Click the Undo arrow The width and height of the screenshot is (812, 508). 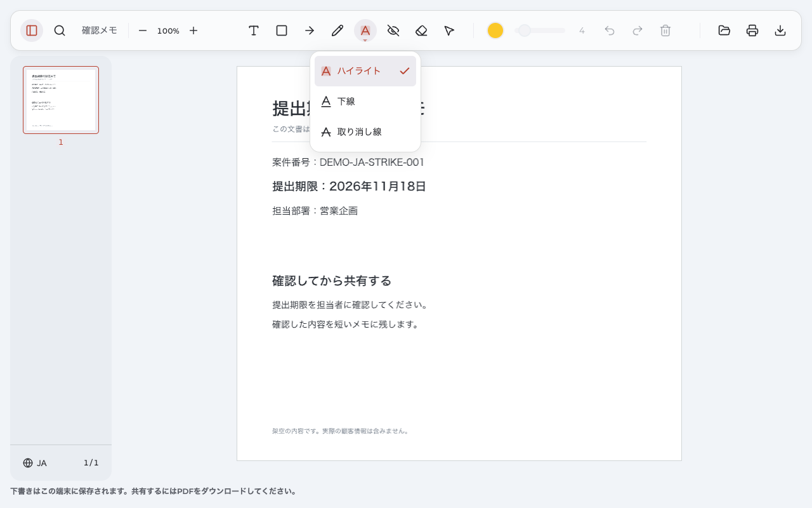(x=610, y=30)
